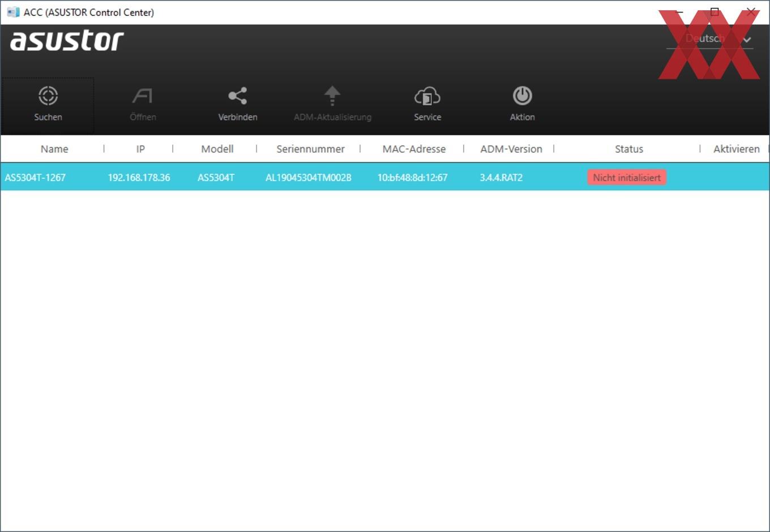Click ADM version 3.4.4.RAT2
Viewport: 770px width, 532px height.
(501, 178)
